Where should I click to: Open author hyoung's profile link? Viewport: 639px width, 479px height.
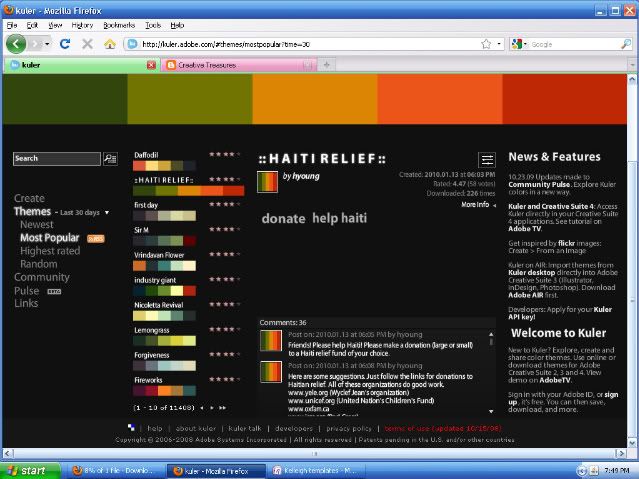306,176
